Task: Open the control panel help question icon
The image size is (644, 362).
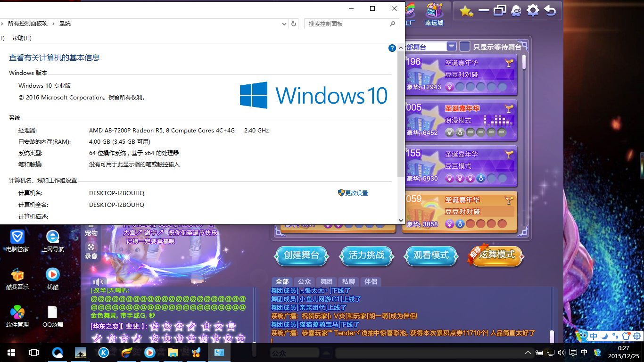Action: coord(392,48)
